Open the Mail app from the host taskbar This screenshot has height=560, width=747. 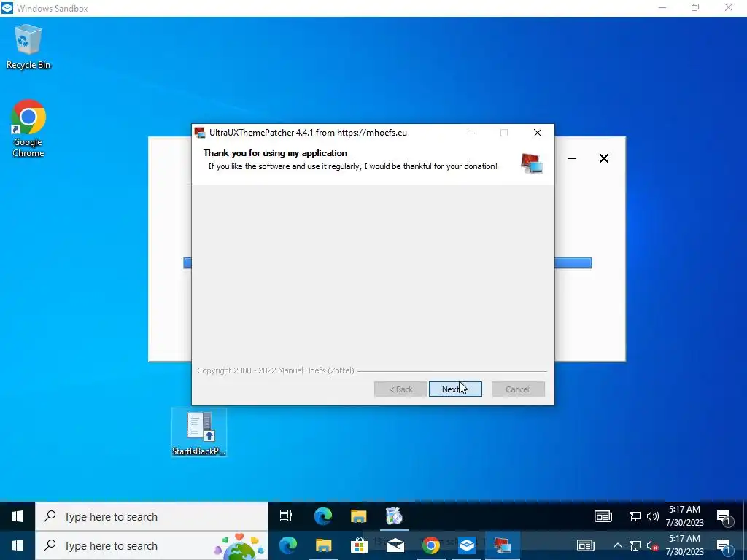(x=395, y=545)
